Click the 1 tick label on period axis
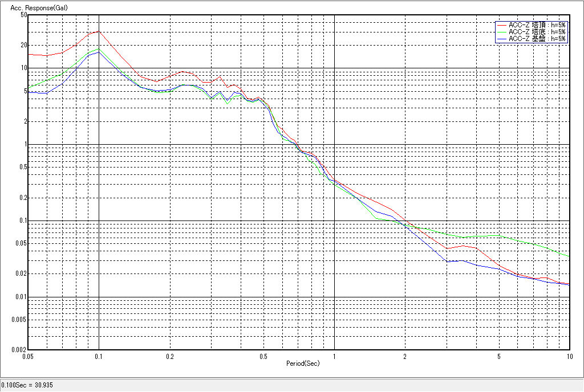Screen dimensions: 584x392 point(334,357)
